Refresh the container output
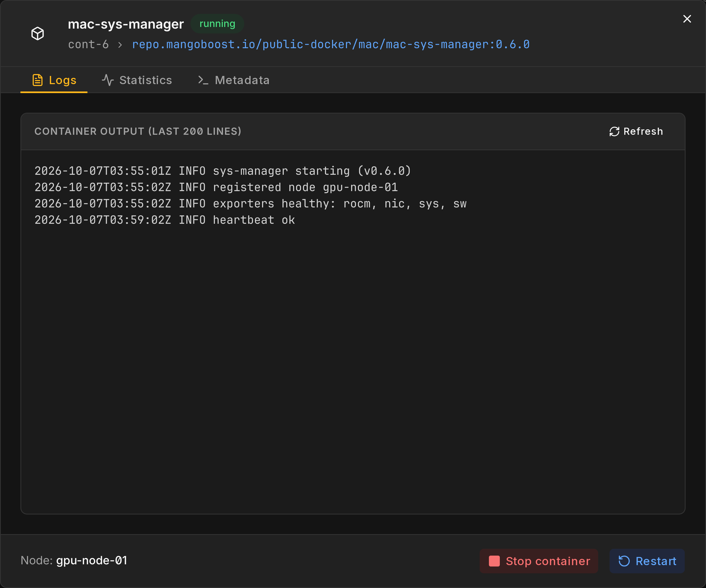The width and height of the screenshot is (706, 588). coord(636,131)
